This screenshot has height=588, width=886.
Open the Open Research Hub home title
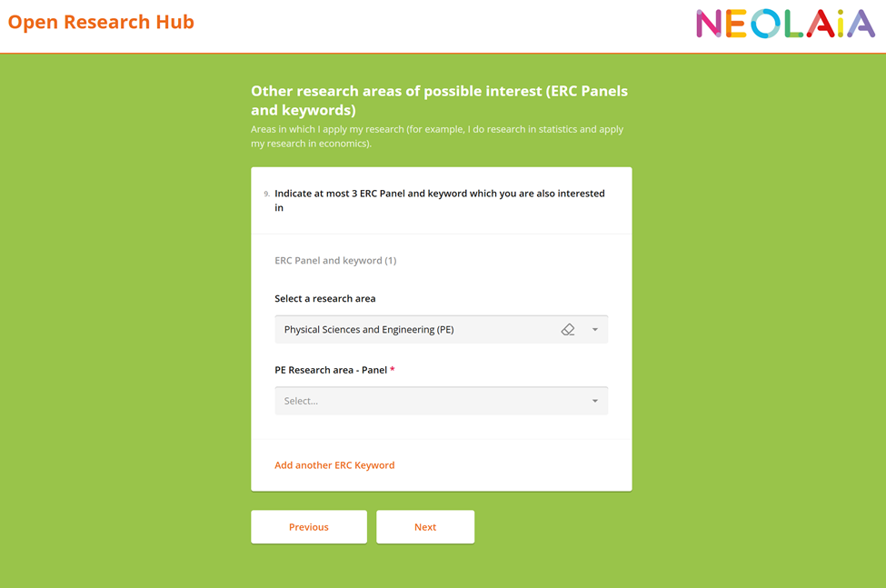click(101, 22)
